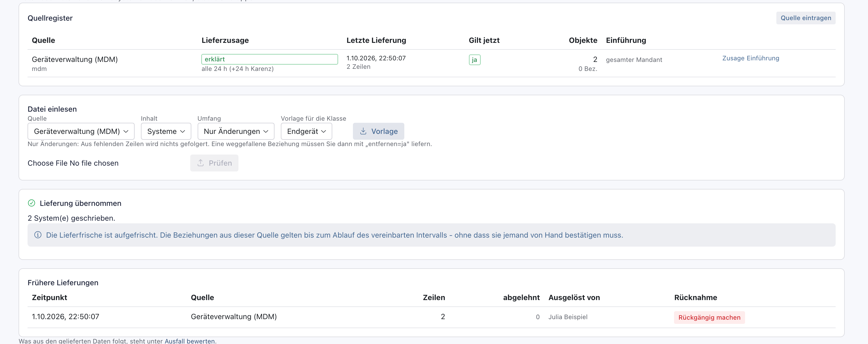Image resolution: width=868 pixels, height=344 pixels.
Task: Click the Lieferzusage column header
Action: (225, 40)
